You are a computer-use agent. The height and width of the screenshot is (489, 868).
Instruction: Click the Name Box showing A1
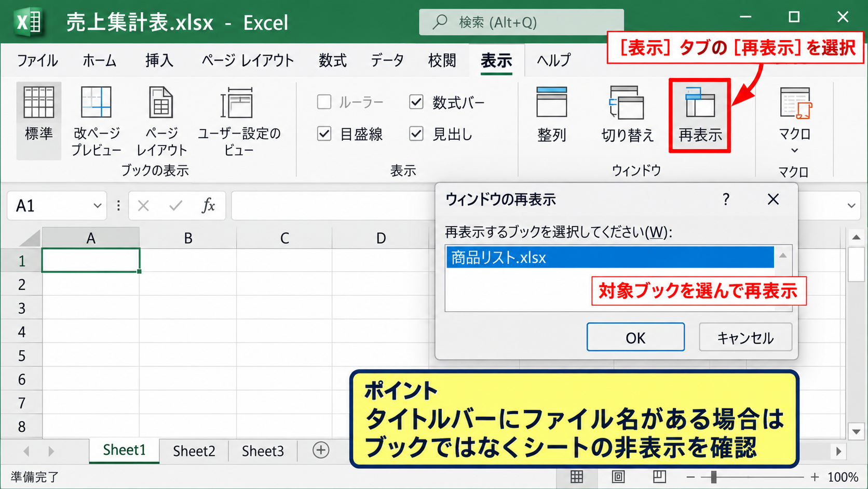pos(57,206)
